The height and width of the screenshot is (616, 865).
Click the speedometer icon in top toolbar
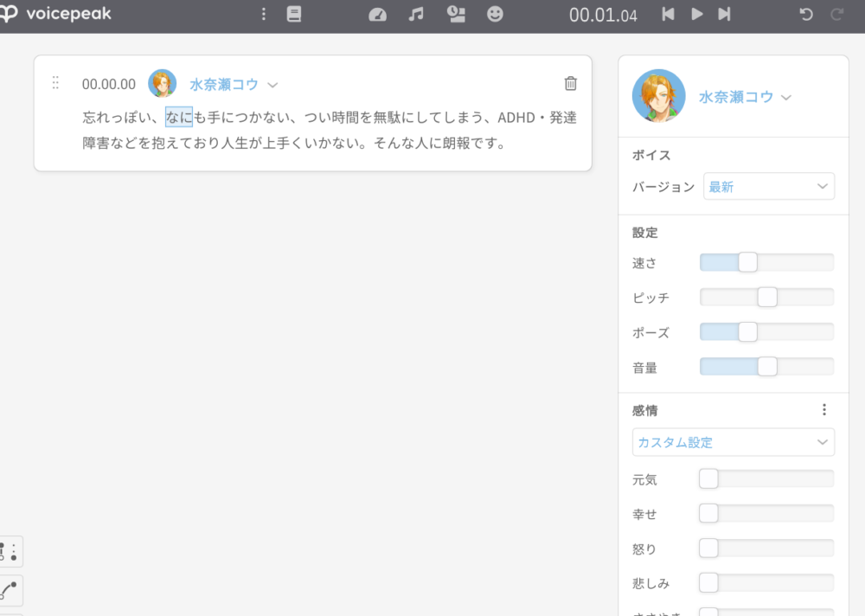[x=377, y=15]
